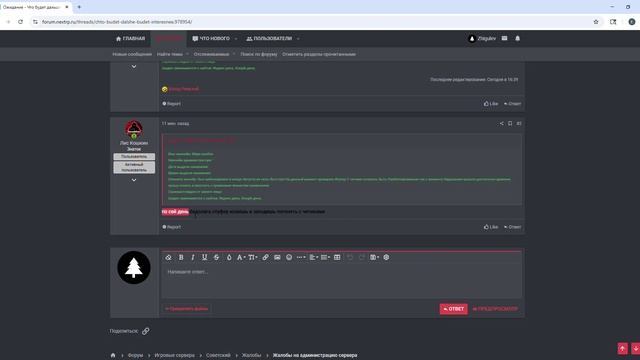The height and width of the screenshot is (360, 640).
Task: Click the undo icon in editor
Action: point(350,258)
